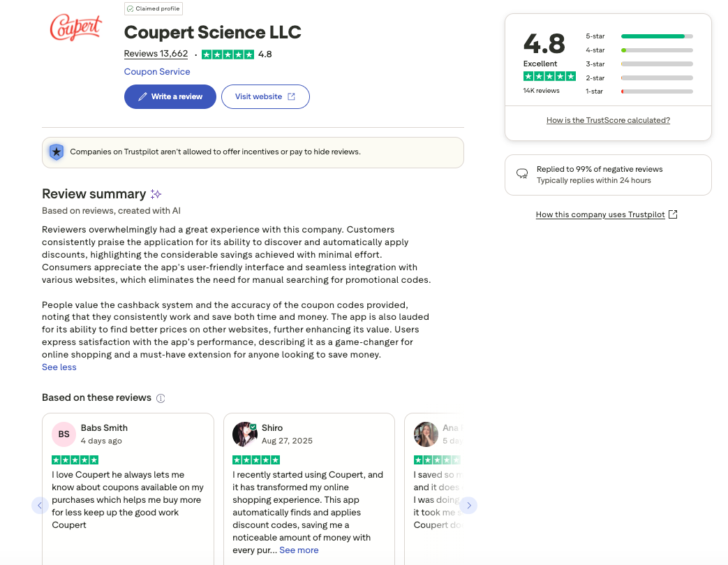Click external link icon after How this company uses Trustpilot

[673, 214]
